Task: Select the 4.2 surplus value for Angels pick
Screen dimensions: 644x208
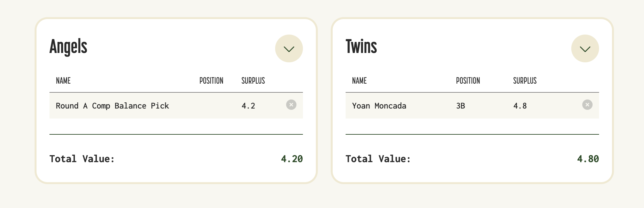Action: [248, 106]
